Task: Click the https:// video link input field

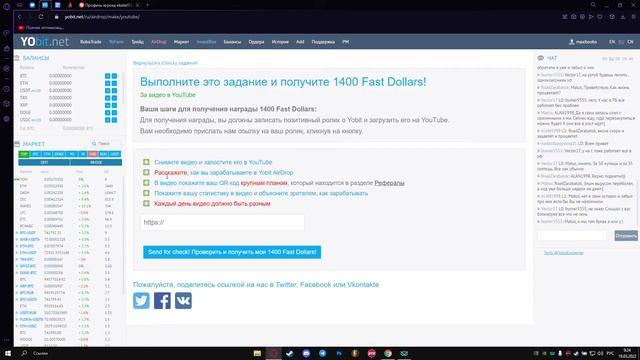Action: (222, 222)
